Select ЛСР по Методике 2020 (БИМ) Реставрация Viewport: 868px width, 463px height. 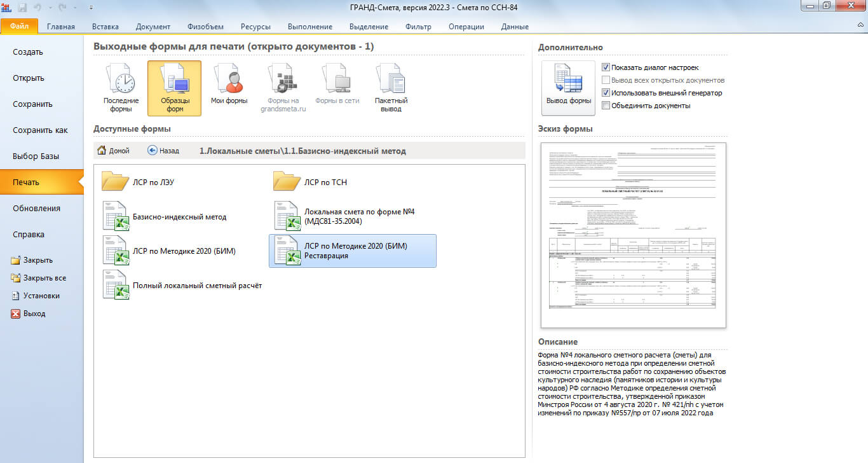point(353,251)
